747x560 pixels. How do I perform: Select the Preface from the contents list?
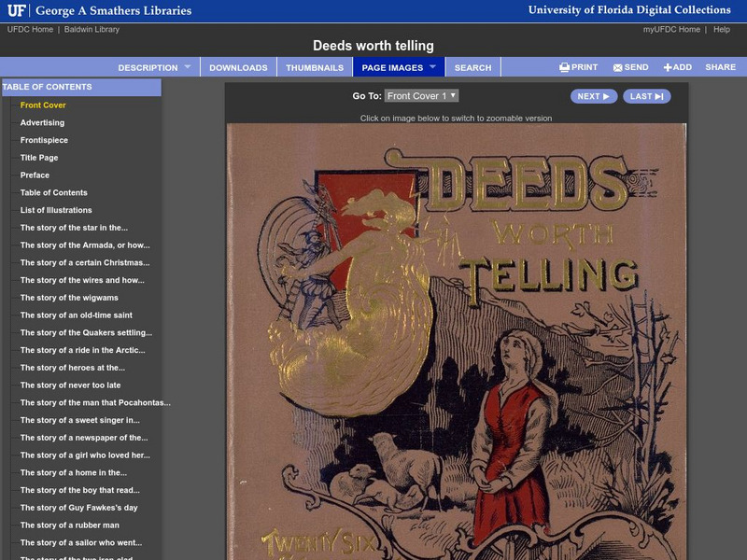34,175
